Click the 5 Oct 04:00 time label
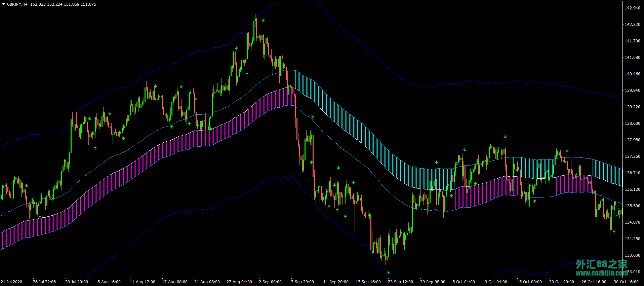The width and height of the screenshot is (644, 286). [464, 282]
